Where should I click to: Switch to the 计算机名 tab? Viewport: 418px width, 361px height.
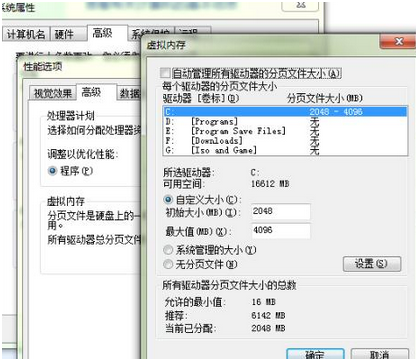pos(26,34)
